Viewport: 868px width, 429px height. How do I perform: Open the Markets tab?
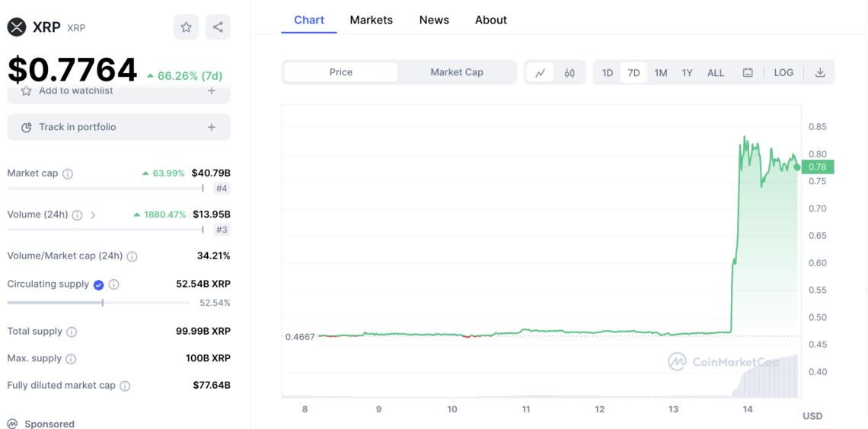[x=372, y=20]
